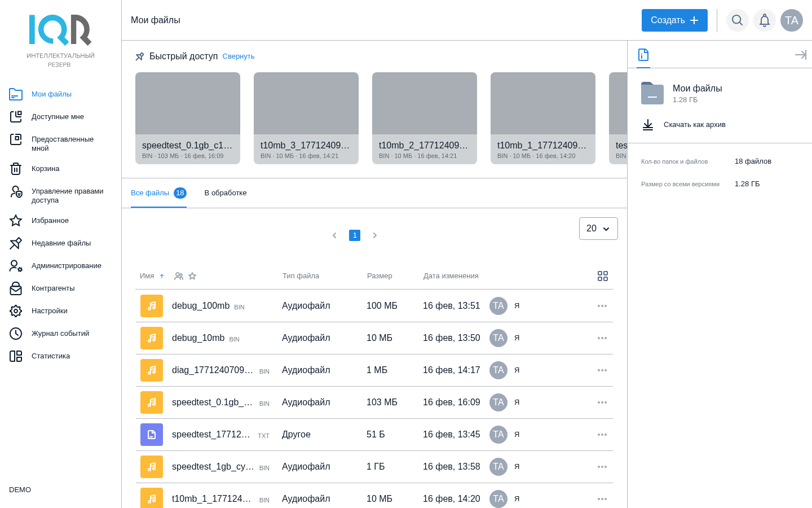Open the TA user avatar menu
This screenshot has width=812, height=508.
(x=791, y=20)
